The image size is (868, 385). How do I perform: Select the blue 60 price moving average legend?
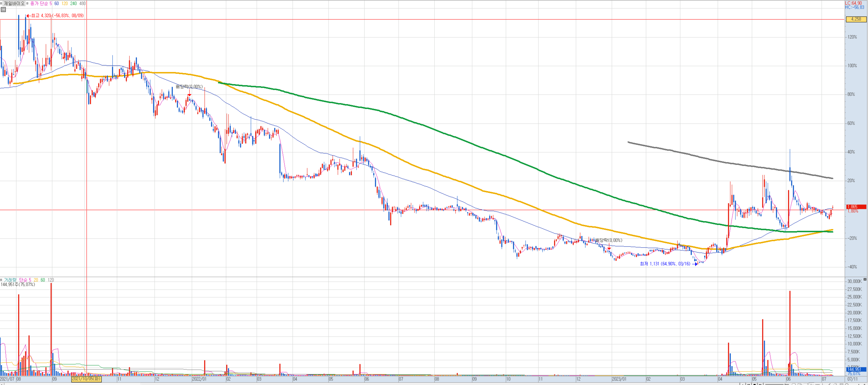[56, 3]
